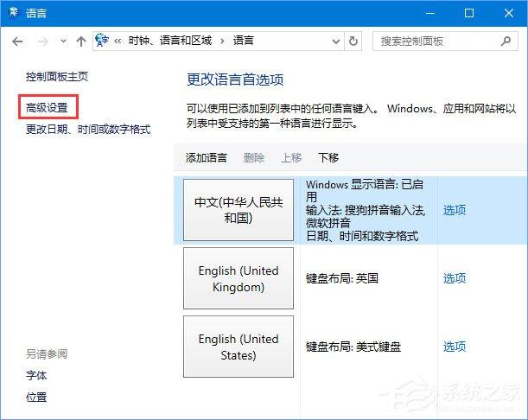
Task: Expand the breadcrumb chevron after 时钟、语言和区域
Action: tap(222, 41)
